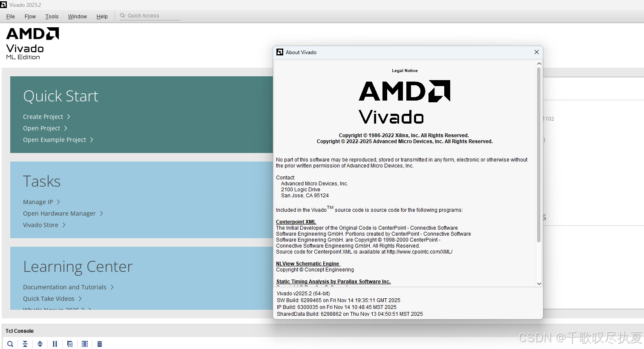Click the Copyright Concept Engineering line

coord(315,270)
